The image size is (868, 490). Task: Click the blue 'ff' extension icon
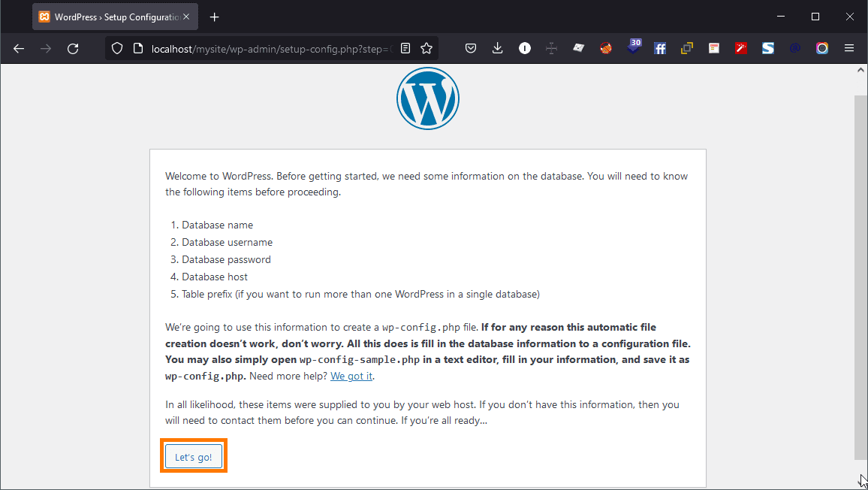point(660,49)
